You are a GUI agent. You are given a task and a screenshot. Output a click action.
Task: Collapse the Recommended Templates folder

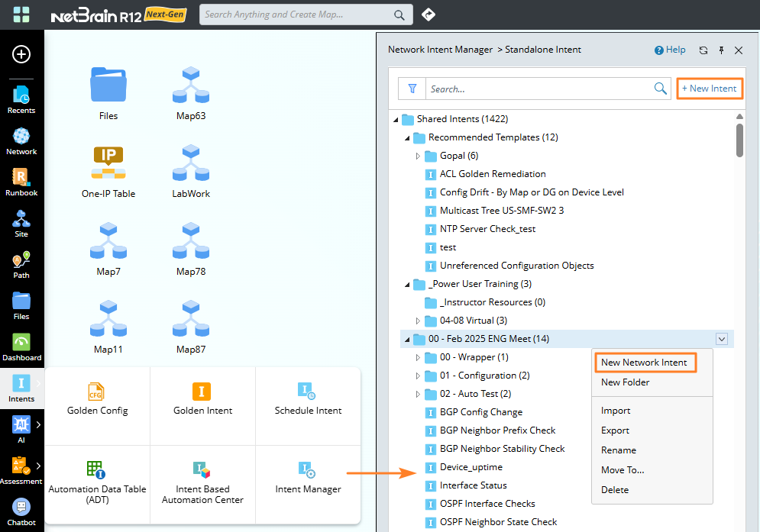pos(407,137)
